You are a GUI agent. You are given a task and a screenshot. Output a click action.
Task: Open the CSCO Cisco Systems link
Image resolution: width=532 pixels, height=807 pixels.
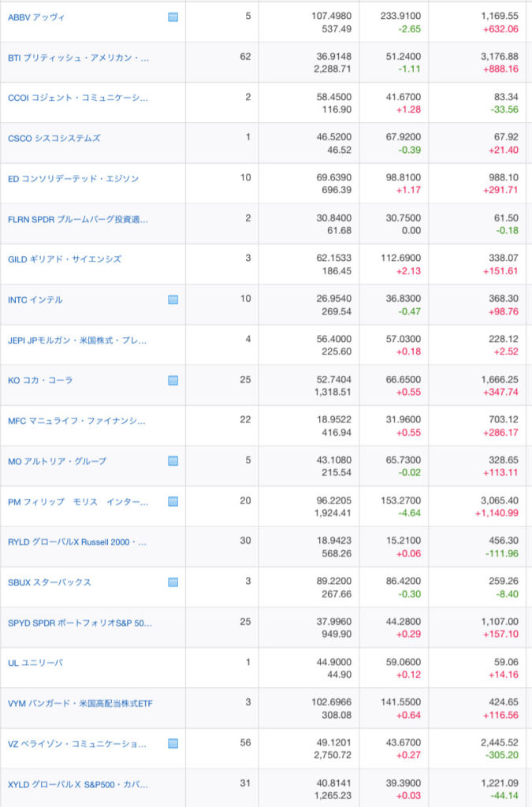pos(54,138)
